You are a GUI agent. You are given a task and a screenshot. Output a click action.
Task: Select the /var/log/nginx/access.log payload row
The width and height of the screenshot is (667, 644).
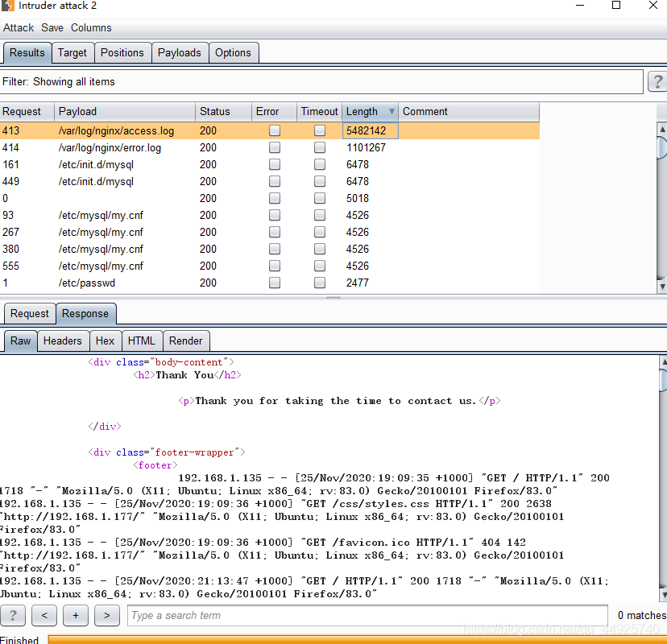point(270,130)
